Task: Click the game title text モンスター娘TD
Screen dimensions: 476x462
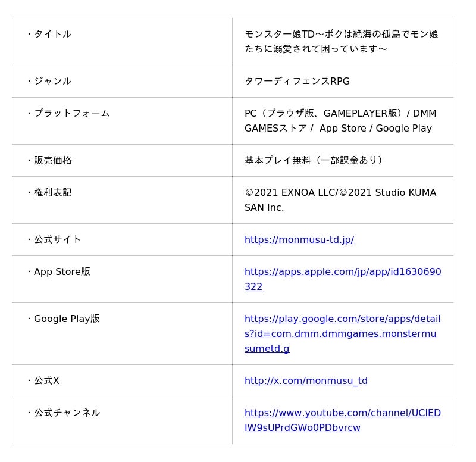Action: [341, 41]
